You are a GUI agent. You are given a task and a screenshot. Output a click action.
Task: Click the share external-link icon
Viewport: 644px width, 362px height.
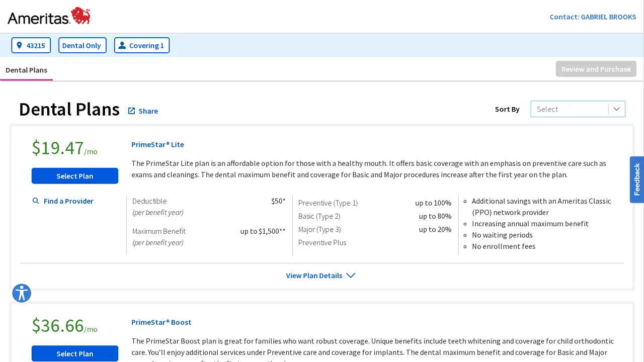click(x=131, y=111)
